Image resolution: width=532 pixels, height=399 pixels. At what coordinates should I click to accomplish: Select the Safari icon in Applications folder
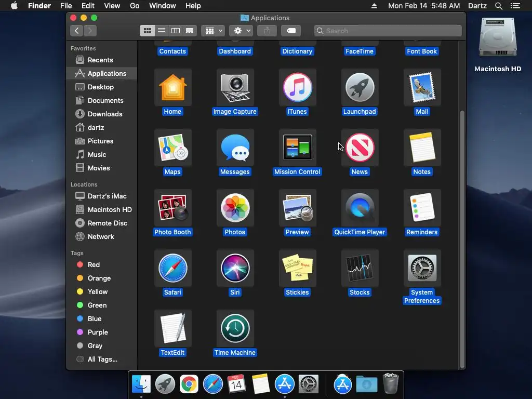(172, 268)
